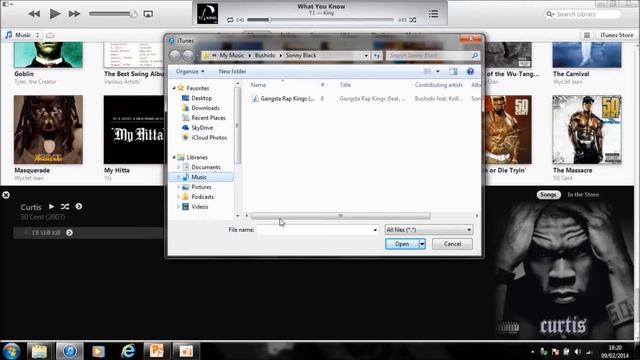This screenshot has height=360, width=640.
Task: Select the Songs tab in album view
Action: click(548, 195)
